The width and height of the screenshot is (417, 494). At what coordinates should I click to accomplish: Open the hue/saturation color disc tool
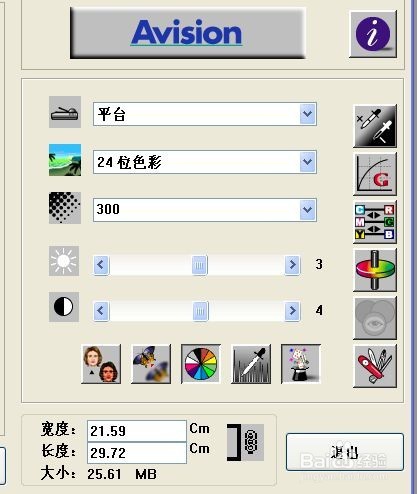(375, 270)
